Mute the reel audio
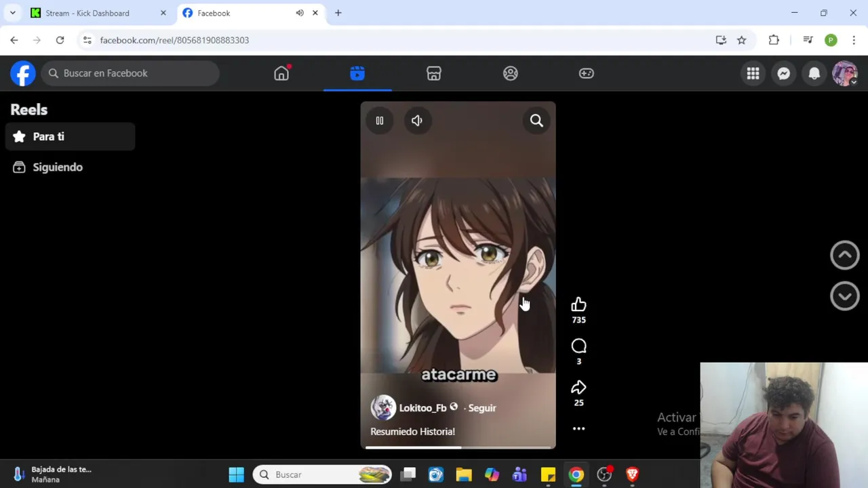Screen dimensions: 868x488 [417, 121]
